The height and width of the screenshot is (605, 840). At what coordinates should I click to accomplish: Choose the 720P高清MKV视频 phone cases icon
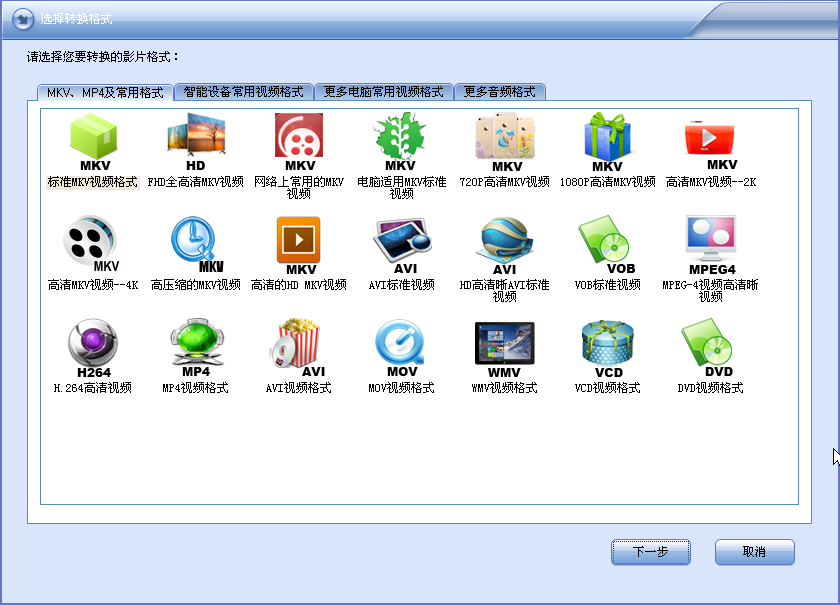505,142
